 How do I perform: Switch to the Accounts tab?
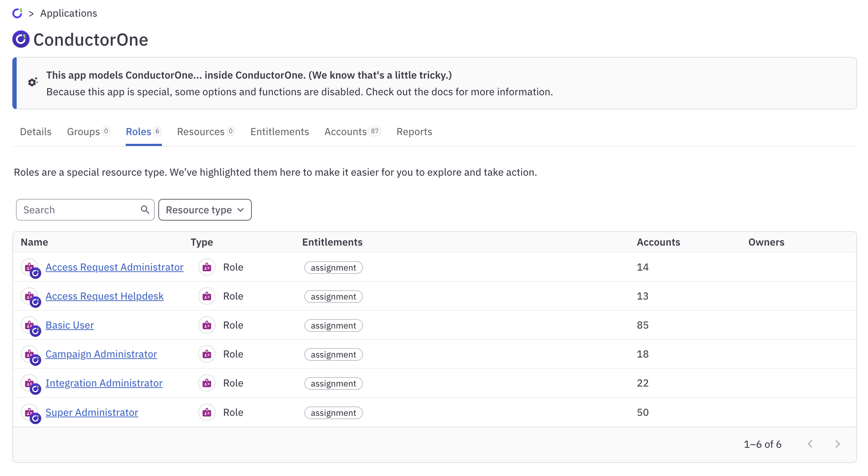tap(352, 131)
